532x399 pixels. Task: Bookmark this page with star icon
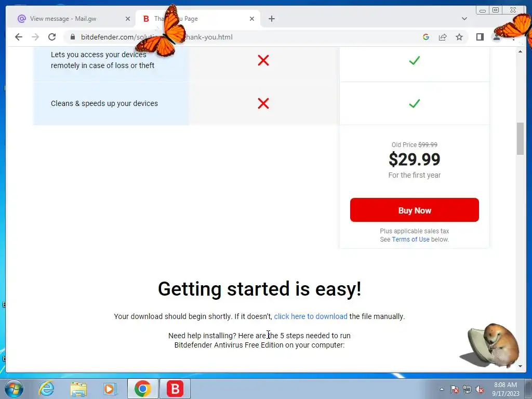459,37
